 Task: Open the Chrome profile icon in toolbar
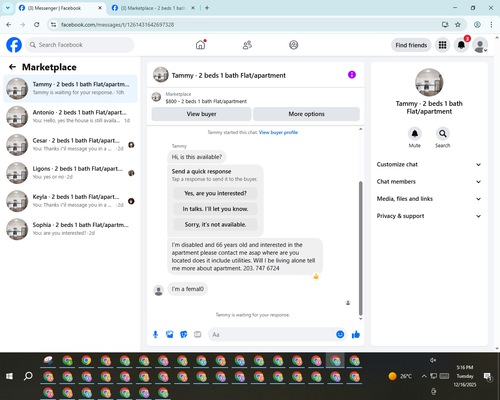[477, 24]
